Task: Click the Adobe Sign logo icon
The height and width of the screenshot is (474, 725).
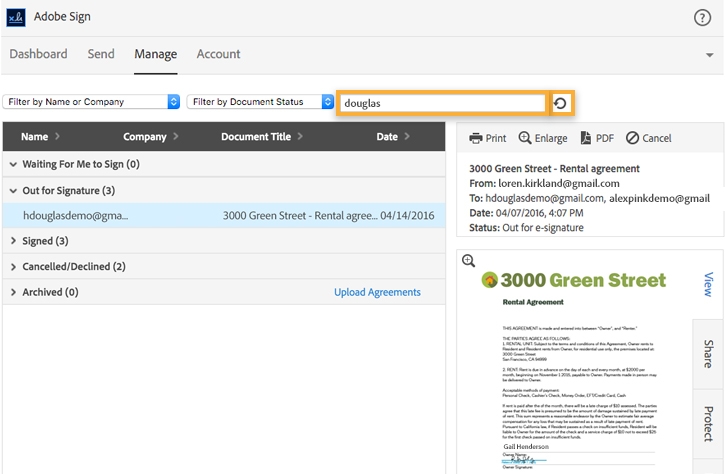Action: (x=17, y=17)
